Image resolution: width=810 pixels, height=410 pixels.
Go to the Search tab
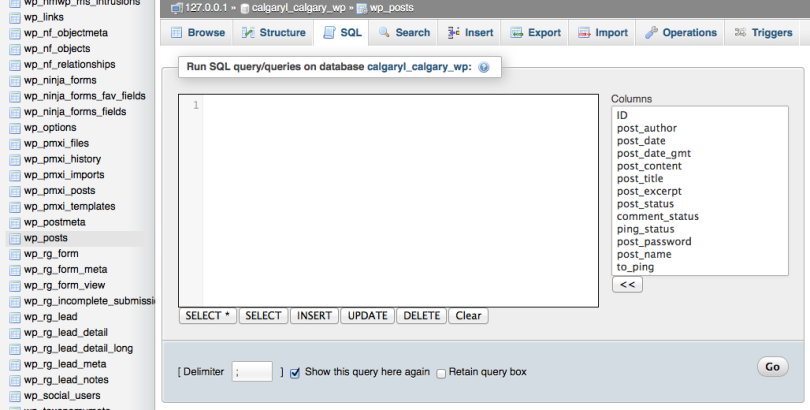tap(403, 33)
